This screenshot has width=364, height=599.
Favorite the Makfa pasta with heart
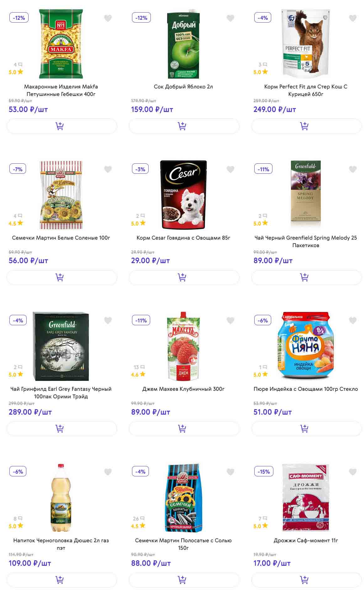[108, 18]
